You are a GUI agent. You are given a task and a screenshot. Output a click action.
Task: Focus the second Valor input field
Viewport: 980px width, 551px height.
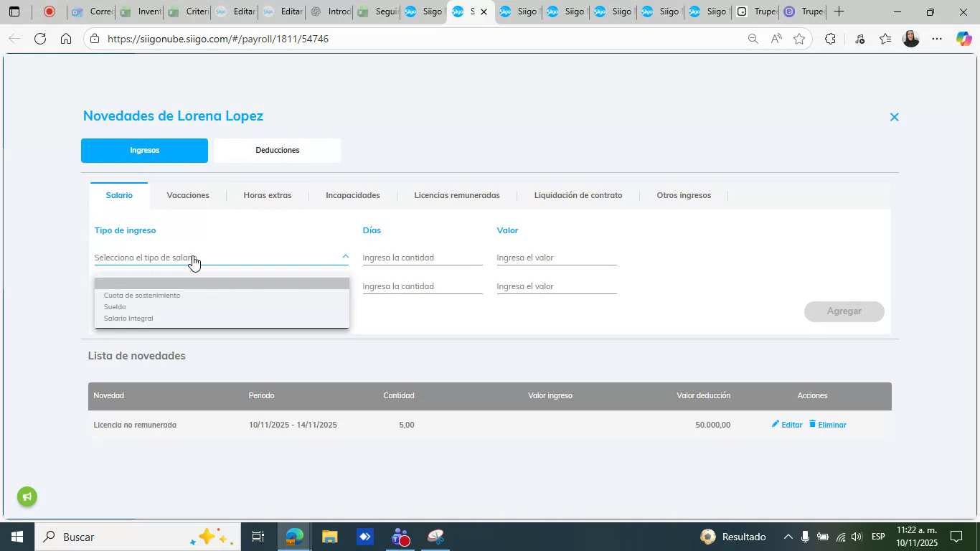557,286
